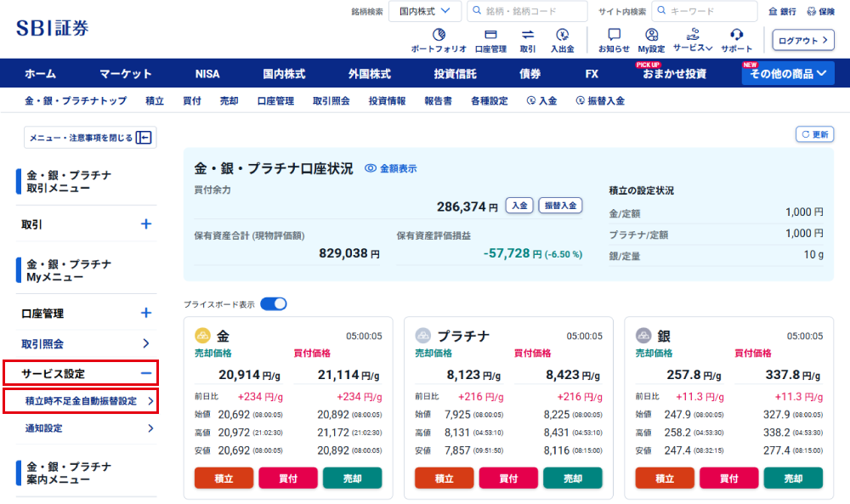850x504 pixels.
Task: Go to the NISA navigation tab
Action: point(207,74)
